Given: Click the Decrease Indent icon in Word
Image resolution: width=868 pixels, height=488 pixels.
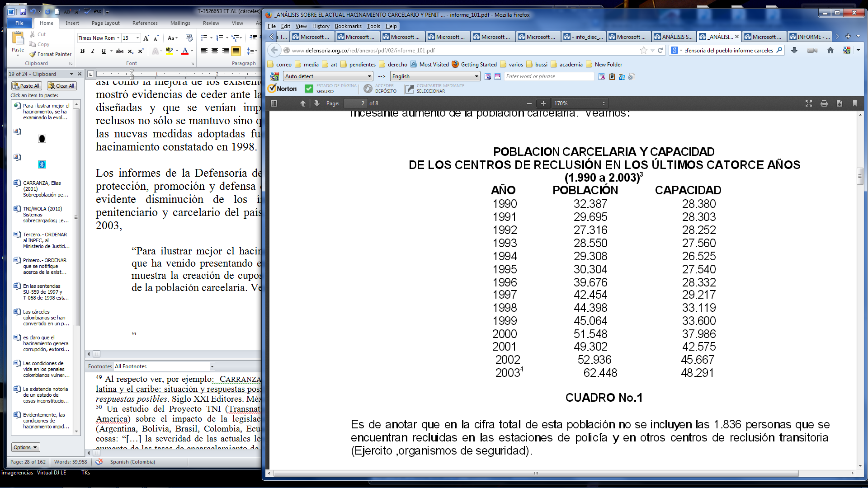Looking at the screenshot, I should tap(254, 38).
